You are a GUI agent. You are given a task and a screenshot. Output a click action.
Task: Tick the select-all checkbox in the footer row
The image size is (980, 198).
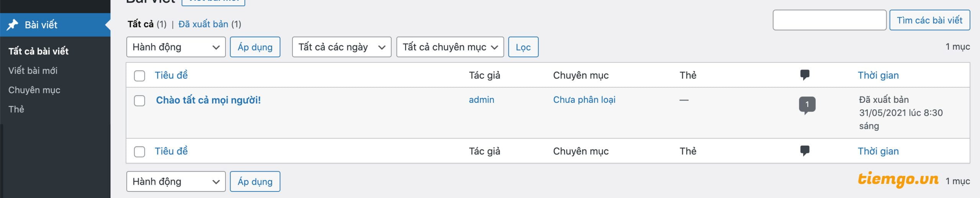click(139, 152)
